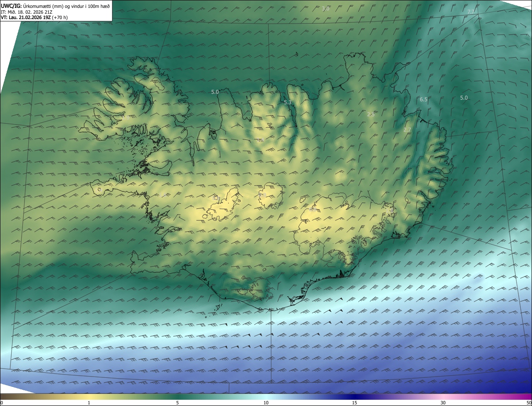Click the 30 tick on the color scale
This screenshot has height=406, width=532.
(443, 403)
